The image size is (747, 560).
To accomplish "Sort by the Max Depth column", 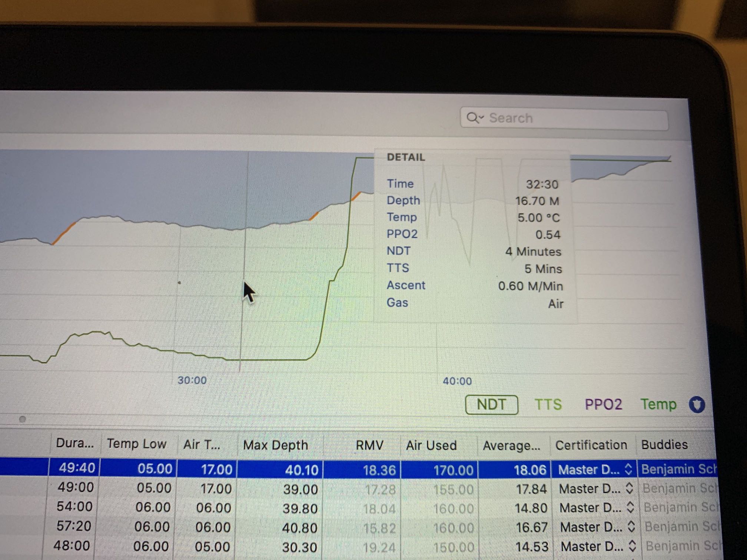I will click(275, 445).
